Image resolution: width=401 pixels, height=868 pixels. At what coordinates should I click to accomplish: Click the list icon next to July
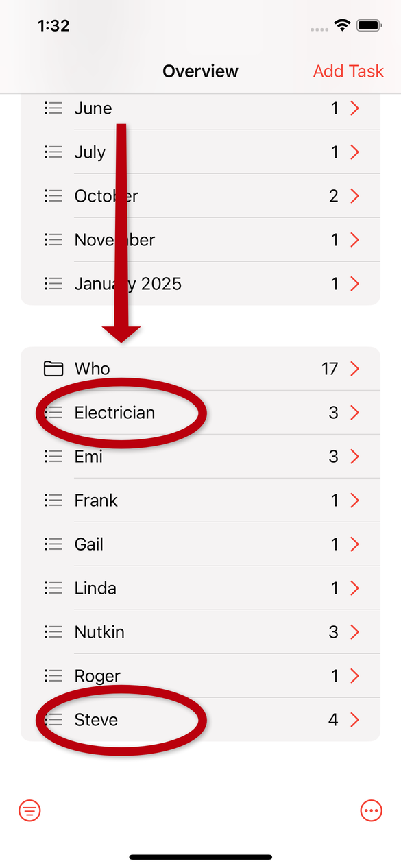click(x=53, y=152)
